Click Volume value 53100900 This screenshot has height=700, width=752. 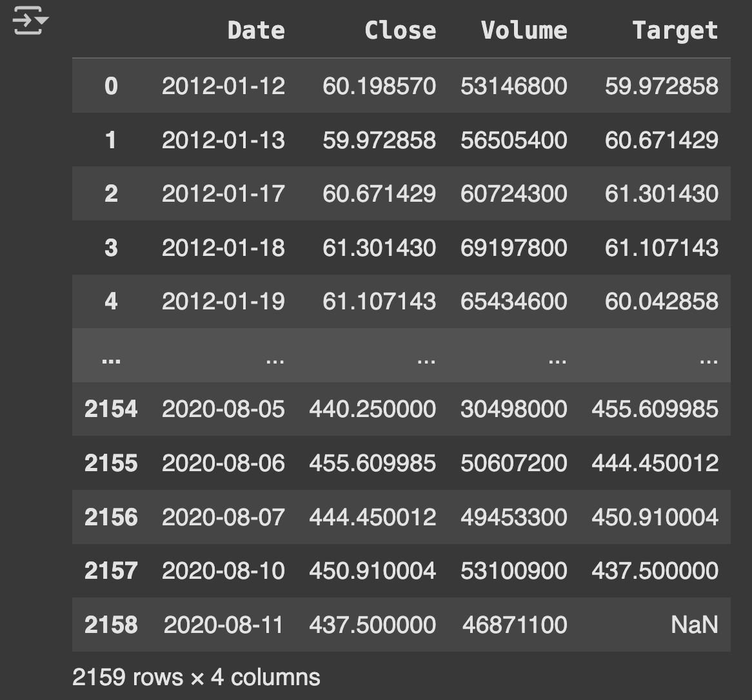tap(514, 570)
